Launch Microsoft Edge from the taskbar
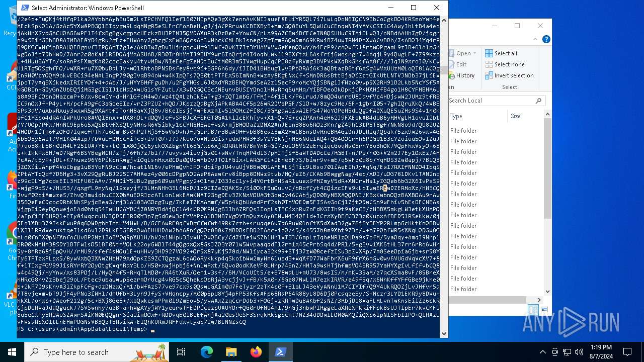644x362 pixels. pyautogui.click(x=207, y=352)
